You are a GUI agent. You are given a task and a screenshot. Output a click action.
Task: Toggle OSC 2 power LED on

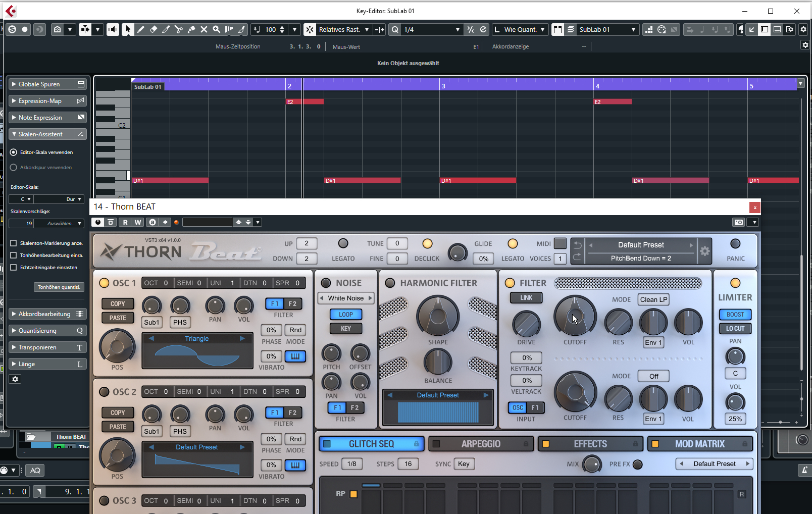coord(104,392)
